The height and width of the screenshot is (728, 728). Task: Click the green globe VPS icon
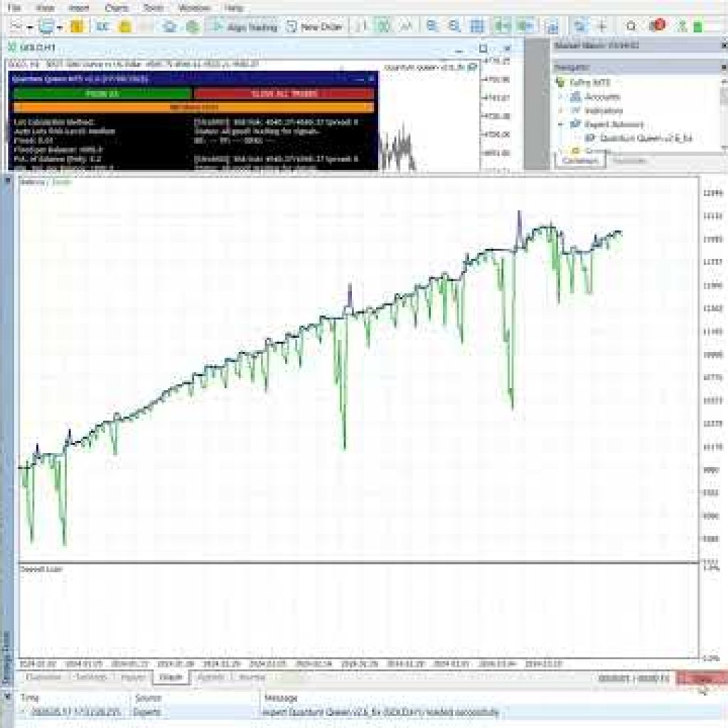pos(193,26)
